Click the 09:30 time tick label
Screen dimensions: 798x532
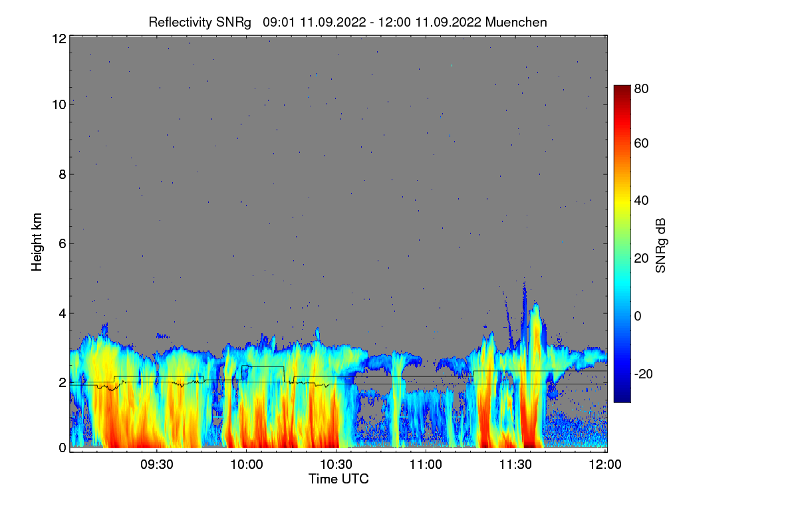156,465
